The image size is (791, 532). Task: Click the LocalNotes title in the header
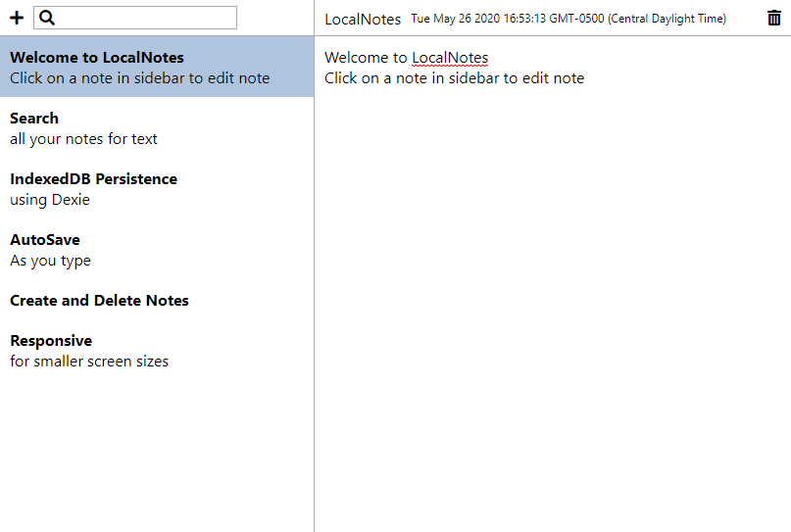click(x=363, y=20)
